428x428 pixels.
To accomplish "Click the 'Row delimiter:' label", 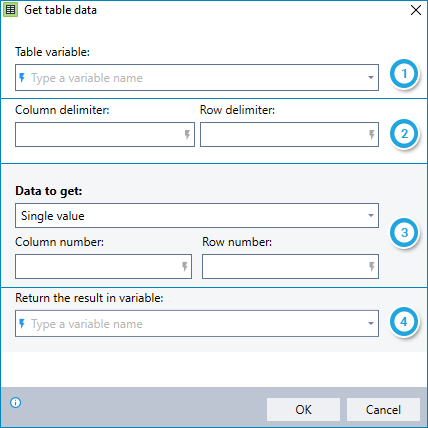I will [237, 110].
